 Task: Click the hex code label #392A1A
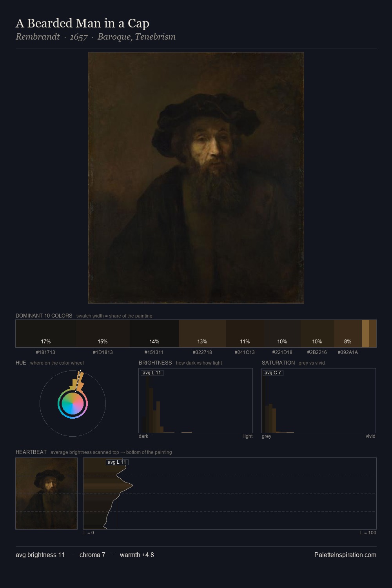pyautogui.click(x=348, y=352)
